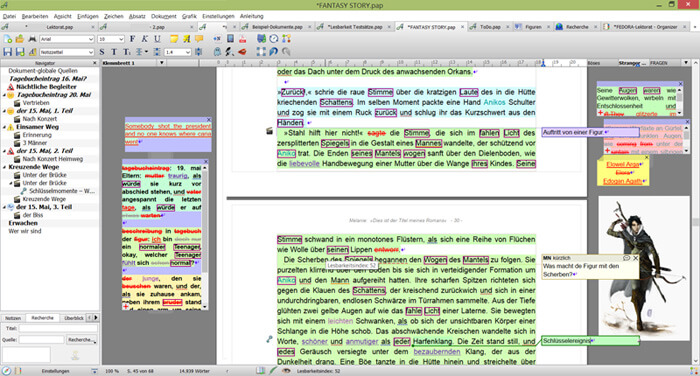The image size is (700, 376).
Task: Select the Überblick tab in navigator panel
Action: (74, 318)
